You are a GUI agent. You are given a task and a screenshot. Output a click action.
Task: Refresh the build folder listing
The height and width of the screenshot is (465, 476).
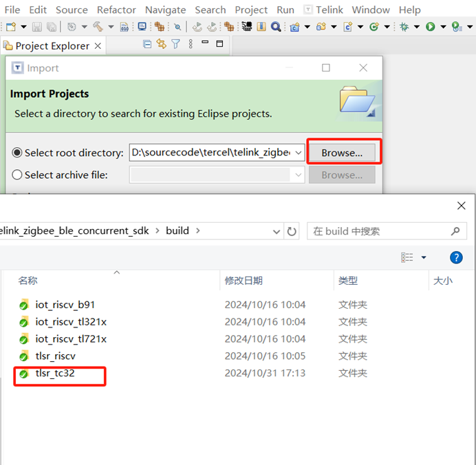click(x=292, y=231)
